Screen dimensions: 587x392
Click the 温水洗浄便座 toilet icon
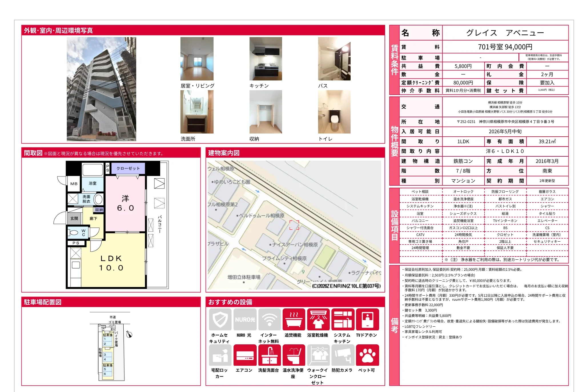pos(294,355)
